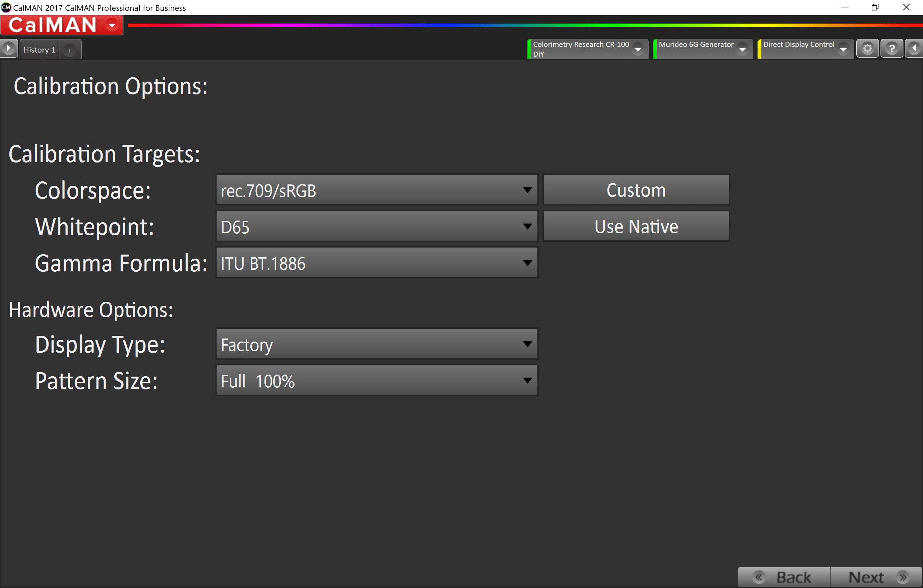Expand the CR-100 meter dropdown arrow
923x588 pixels.
coord(638,50)
